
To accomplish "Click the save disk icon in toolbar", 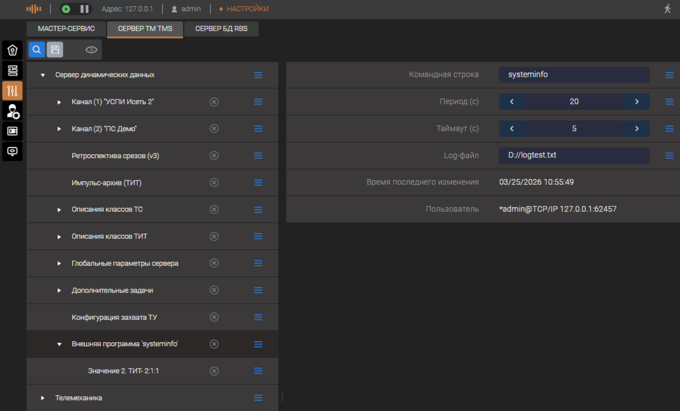I will pyautogui.click(x=55, y=49).
